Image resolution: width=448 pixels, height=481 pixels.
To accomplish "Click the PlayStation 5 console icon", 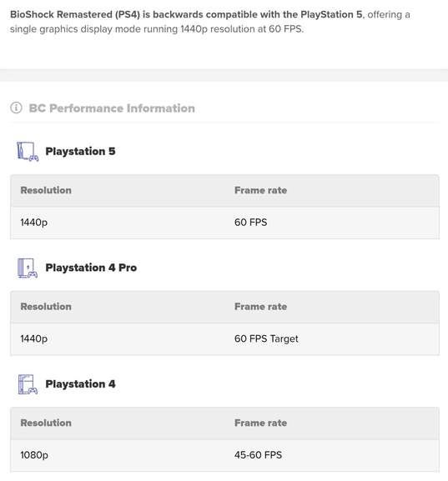I will pos(28,151).
